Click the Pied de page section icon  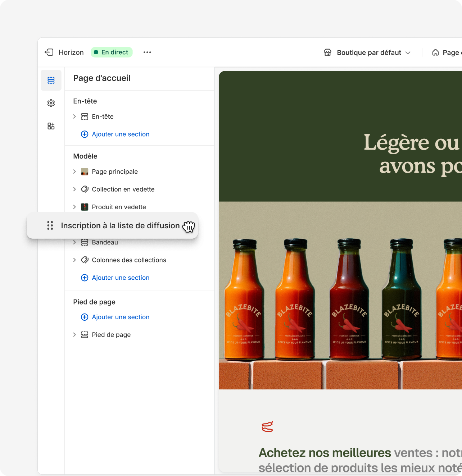(85, 335)
